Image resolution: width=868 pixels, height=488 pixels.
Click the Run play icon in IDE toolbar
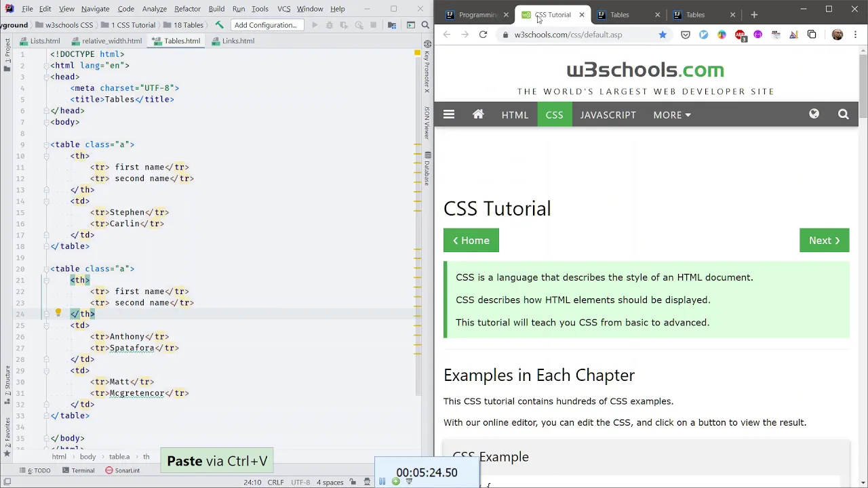pyautogui.click(x=315, y=25)
